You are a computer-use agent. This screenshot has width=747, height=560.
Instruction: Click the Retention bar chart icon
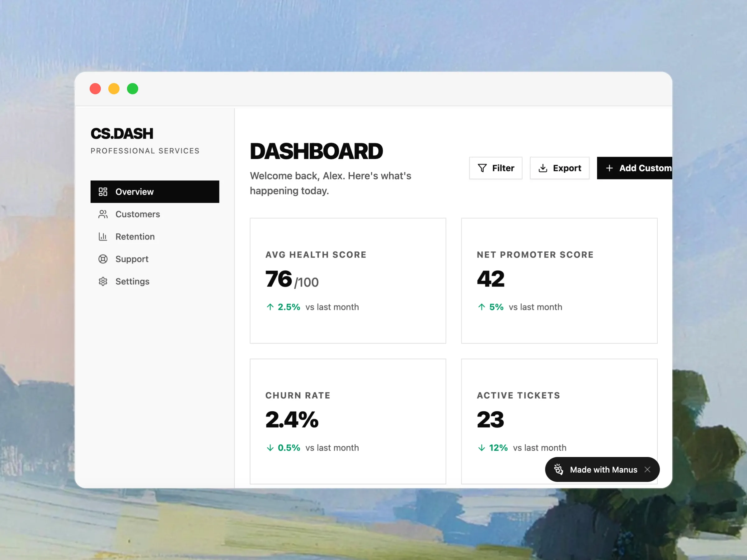pos(103,237)
